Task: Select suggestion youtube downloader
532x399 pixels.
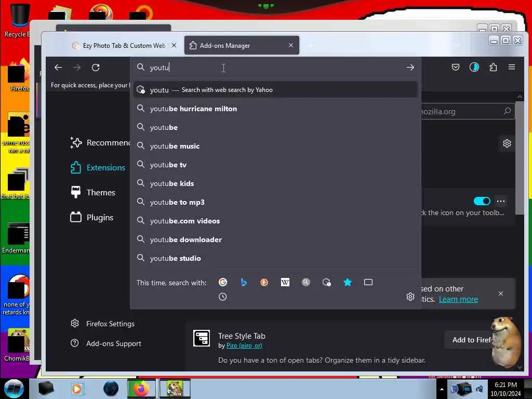Action: [x=275, y=239]
